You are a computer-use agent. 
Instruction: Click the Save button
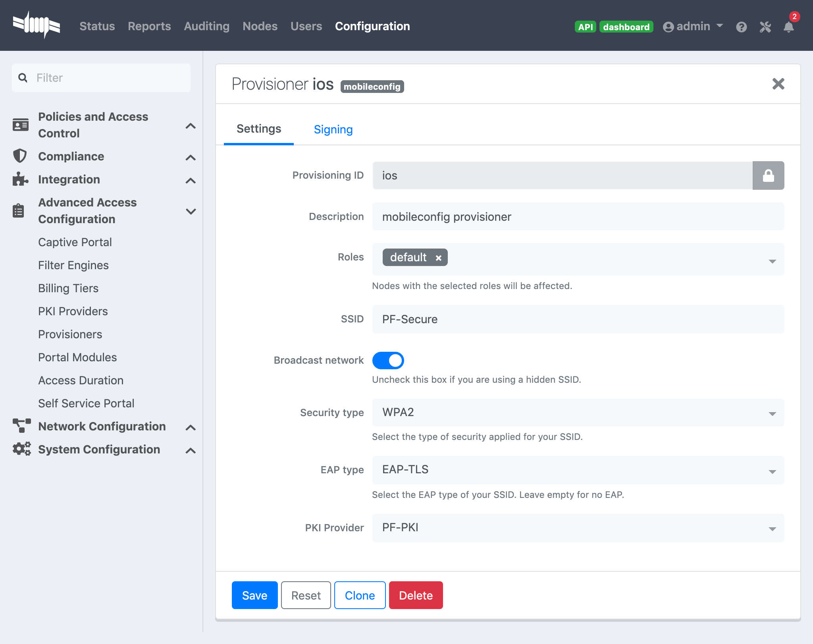[x=254, y=595]
